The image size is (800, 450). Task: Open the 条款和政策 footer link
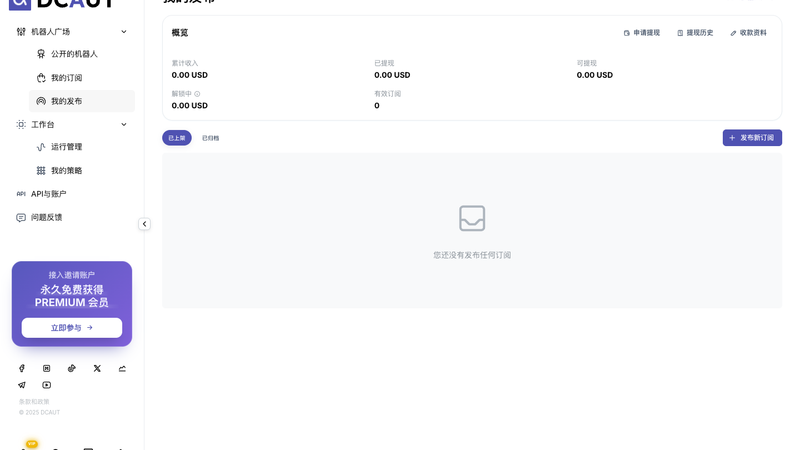(x=34, y=402)
